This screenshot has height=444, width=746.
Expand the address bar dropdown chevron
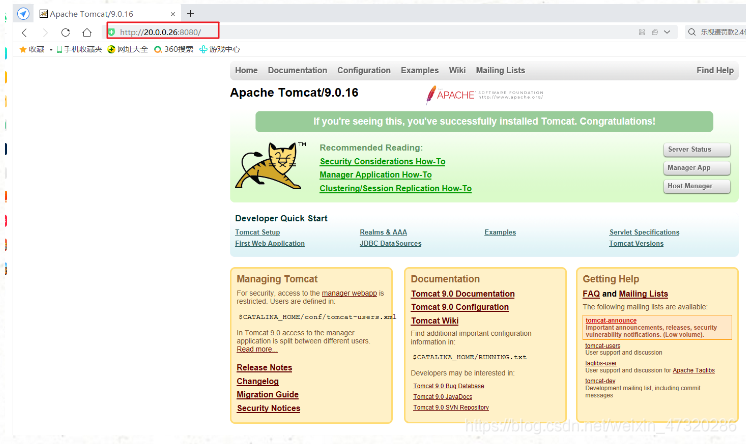667,32
